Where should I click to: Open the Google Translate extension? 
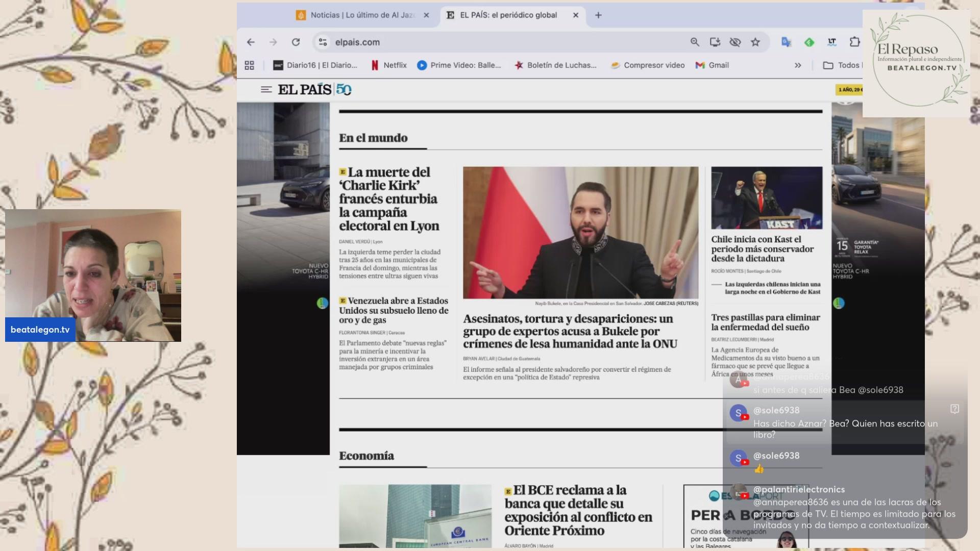[786, 42]
